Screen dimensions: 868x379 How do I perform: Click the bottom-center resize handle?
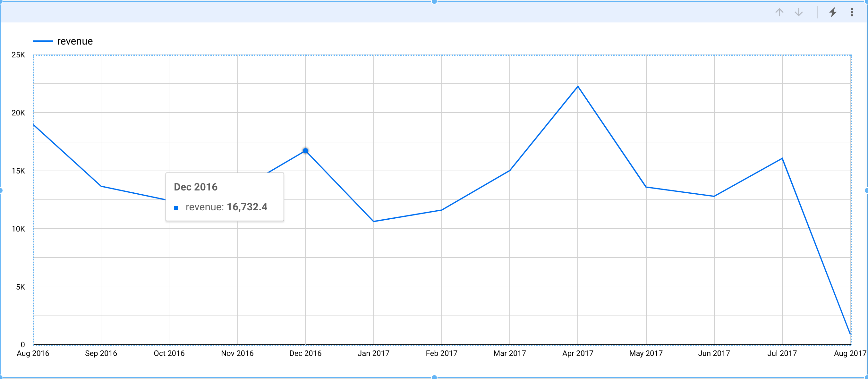434,377
